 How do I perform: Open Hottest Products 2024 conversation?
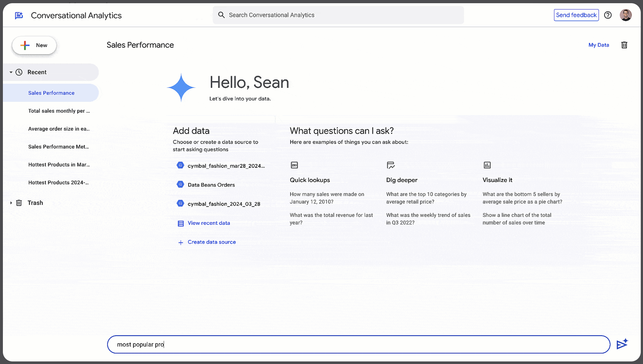58,182
